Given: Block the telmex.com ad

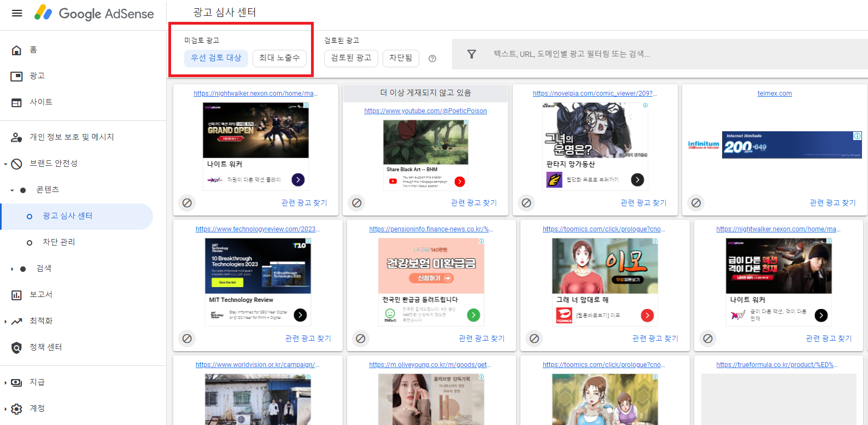Looking at the screenshot, I should [x=696, y=203].
